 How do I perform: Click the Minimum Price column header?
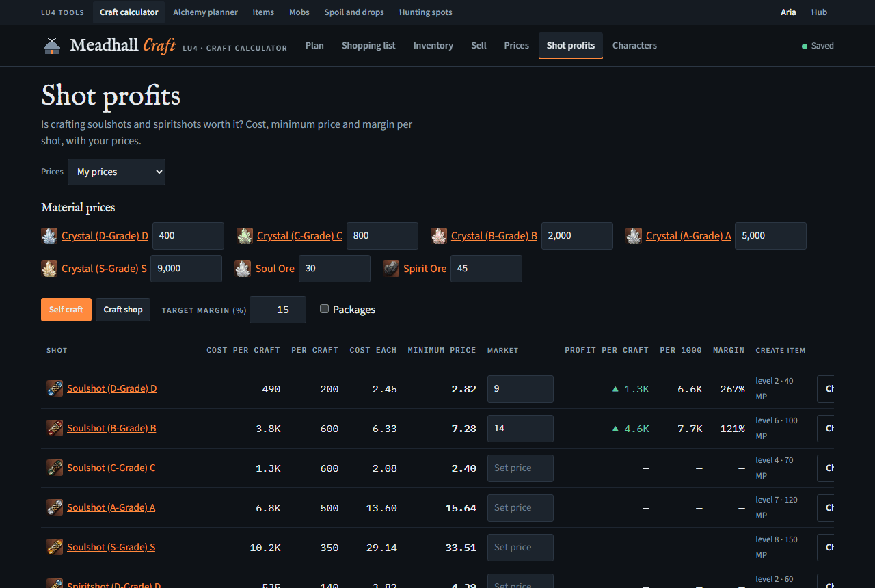click(x=442, y=350)
